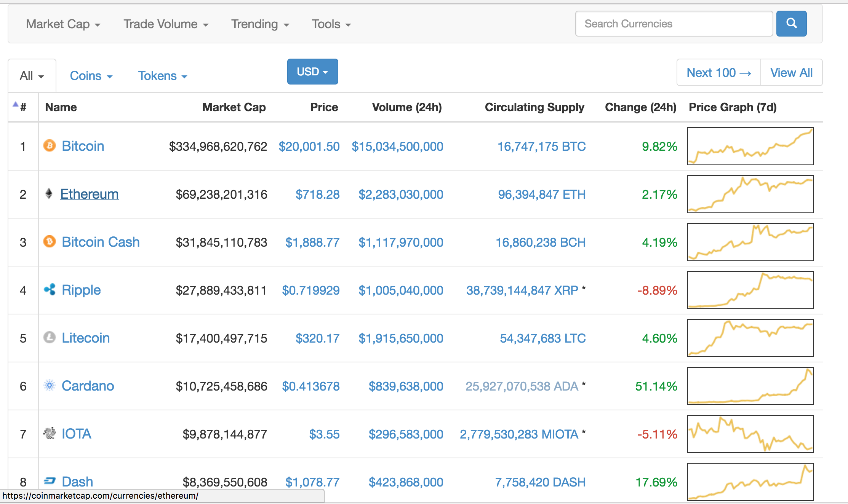
Task: Click the Dash logo icon
Action: pos(50,481)
